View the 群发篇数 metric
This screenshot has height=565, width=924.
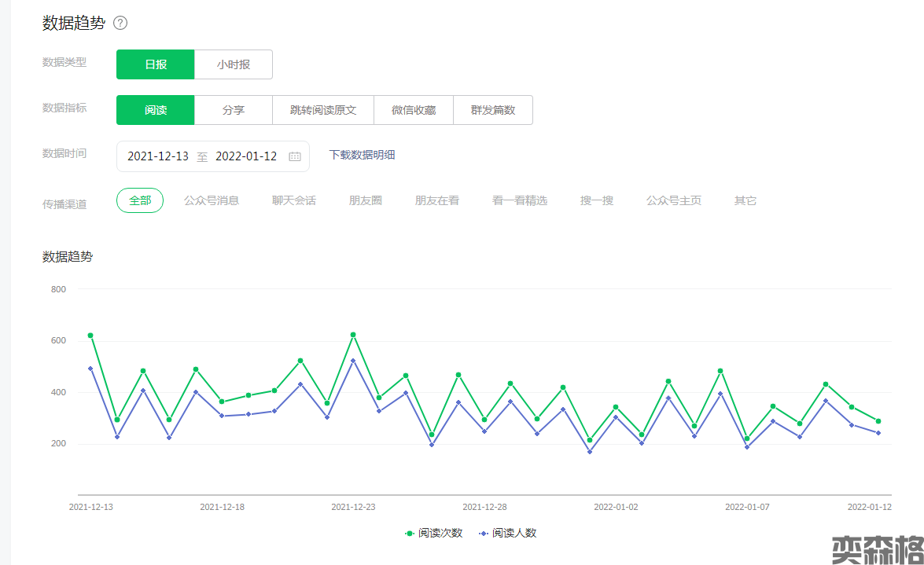[x=493, y=110]
